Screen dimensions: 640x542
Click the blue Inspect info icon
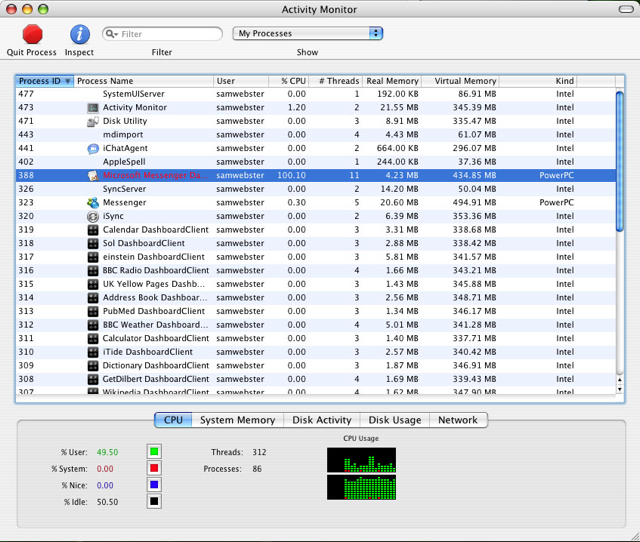80,34
